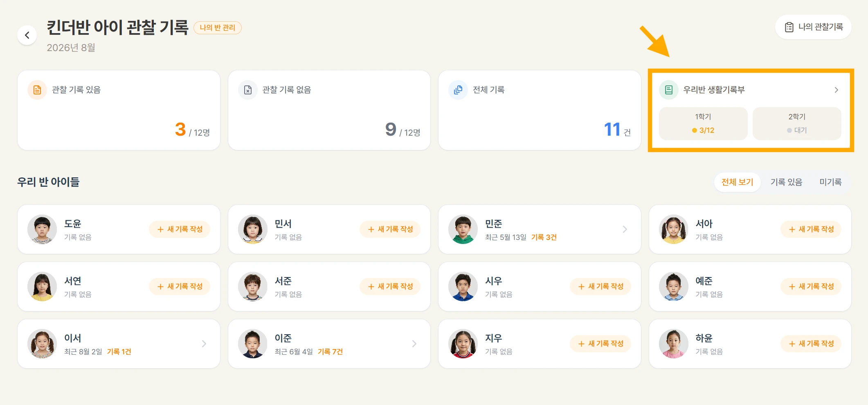The width and height of the screenshot is (868, 405).
Task: Open 이서's record list chevron
Action: point(204,344)
